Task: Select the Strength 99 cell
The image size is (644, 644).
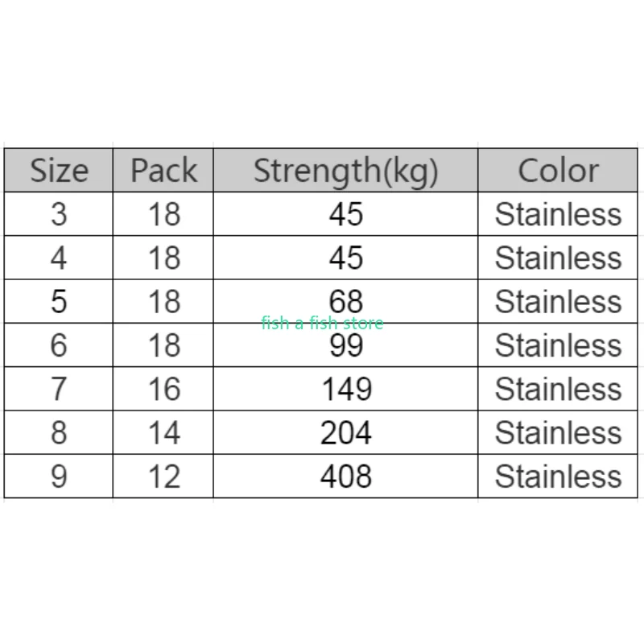Action: [x=345, y=347]
